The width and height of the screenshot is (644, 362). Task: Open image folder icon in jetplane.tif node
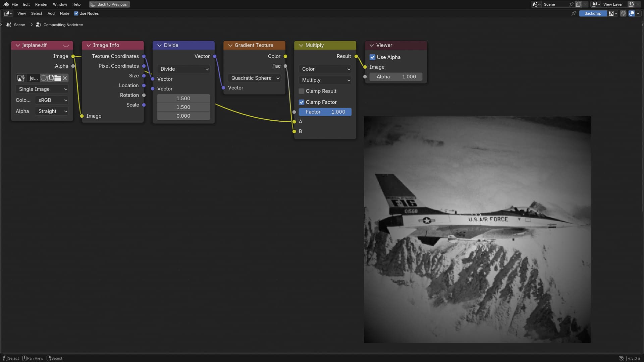pyautogui.click(x=58, y=78)
